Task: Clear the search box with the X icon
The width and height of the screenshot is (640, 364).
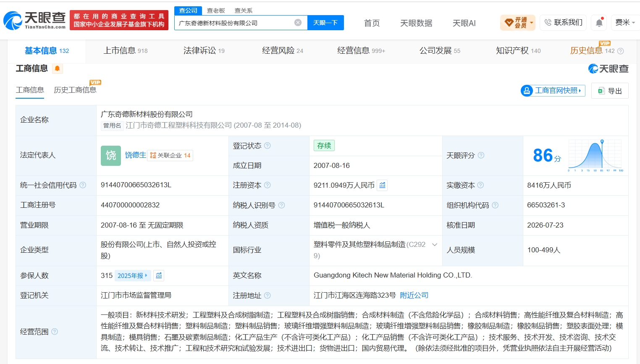Action: point(298,23)
